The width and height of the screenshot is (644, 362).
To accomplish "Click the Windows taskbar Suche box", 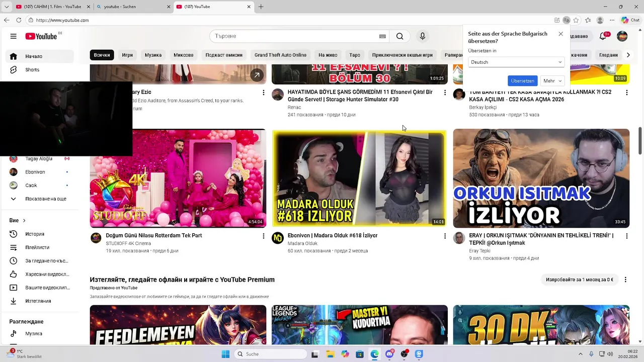I will pyautogui.click(x=271, y=354).
